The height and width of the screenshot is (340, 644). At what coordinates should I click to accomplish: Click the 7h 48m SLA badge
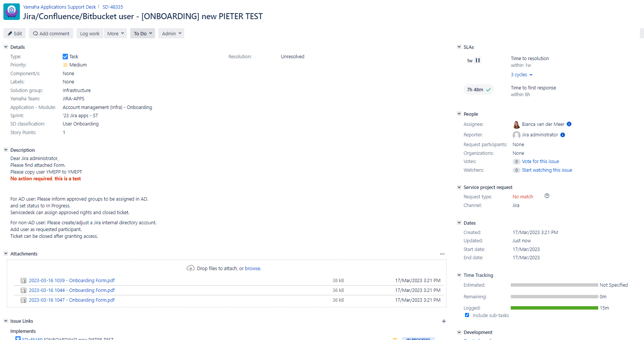tap(478, 90)
